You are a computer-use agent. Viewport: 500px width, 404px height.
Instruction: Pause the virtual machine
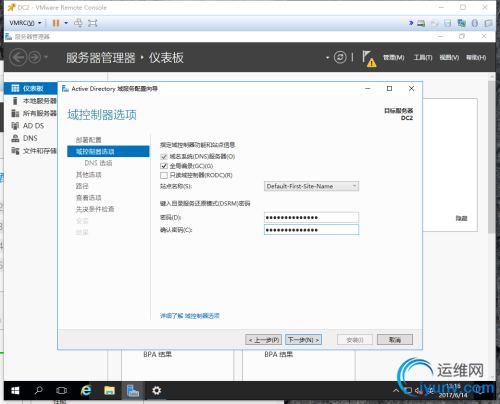[56, 23]
